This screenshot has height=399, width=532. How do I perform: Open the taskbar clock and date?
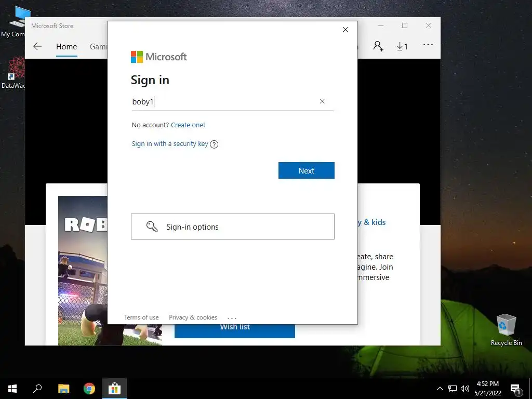[x=487, y=389]
